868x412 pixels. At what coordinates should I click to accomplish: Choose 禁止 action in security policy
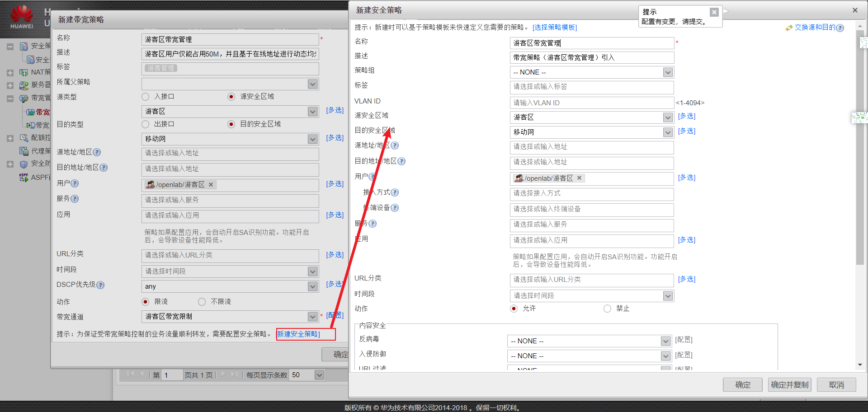[x=607, y=309]
